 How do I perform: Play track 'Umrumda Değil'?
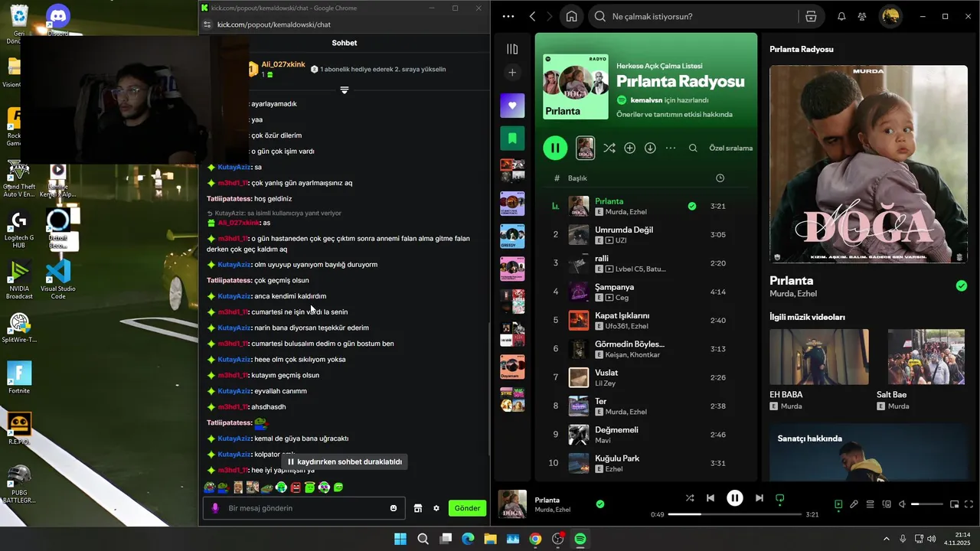pyautogui.click(x=624, y=230)
